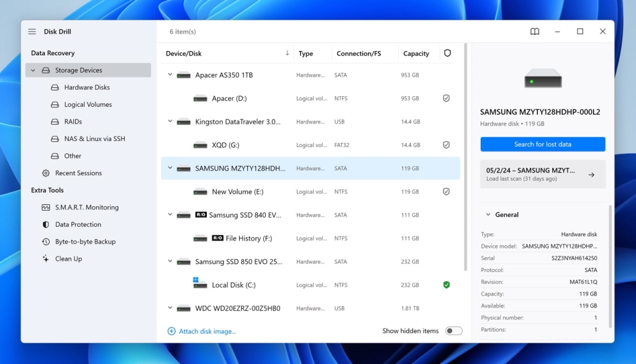
Task: Expand the WDC WD20EZRZ drive
Action: 170,307
